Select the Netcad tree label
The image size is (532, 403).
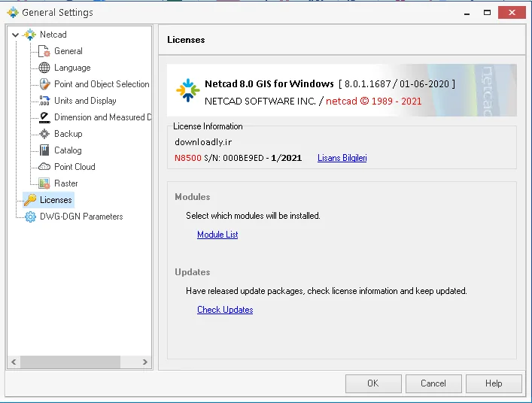click(53, 35)
